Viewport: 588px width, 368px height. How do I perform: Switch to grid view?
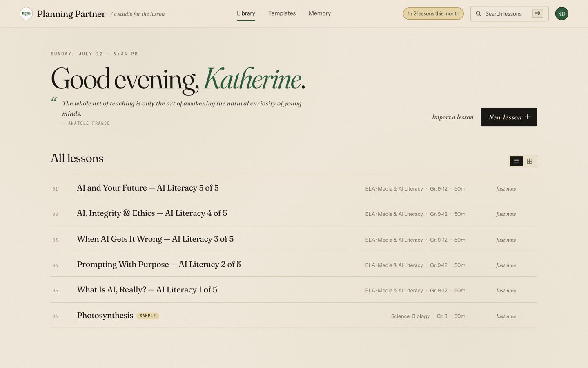pos(530,161)
